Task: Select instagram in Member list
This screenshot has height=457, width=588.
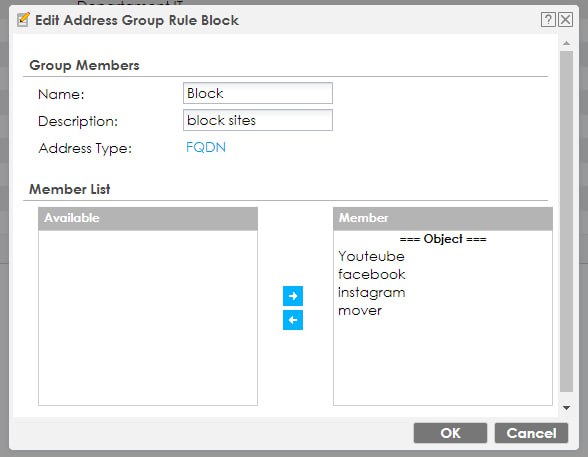Action: tap(372, 293)
